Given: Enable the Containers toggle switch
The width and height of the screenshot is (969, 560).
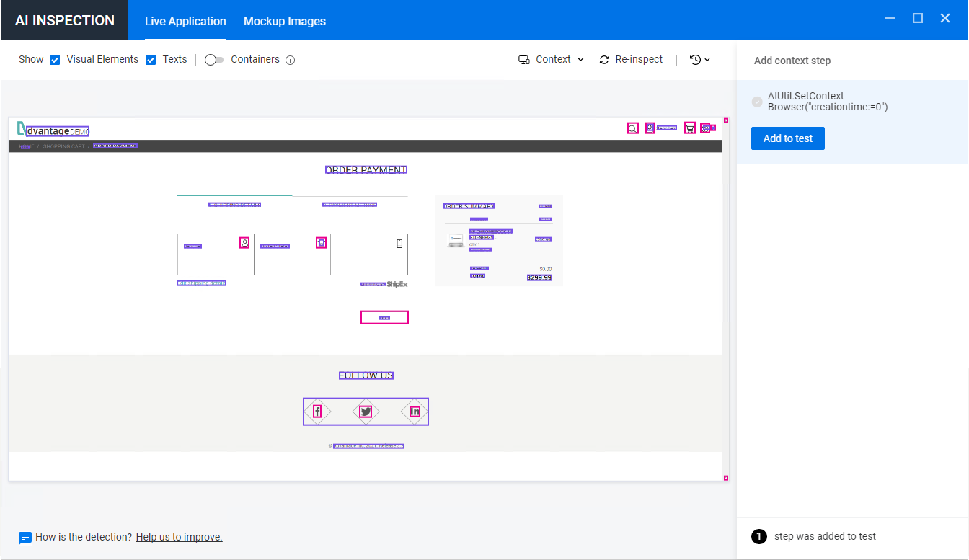Looking at the screenshot, I should [214, 60].
